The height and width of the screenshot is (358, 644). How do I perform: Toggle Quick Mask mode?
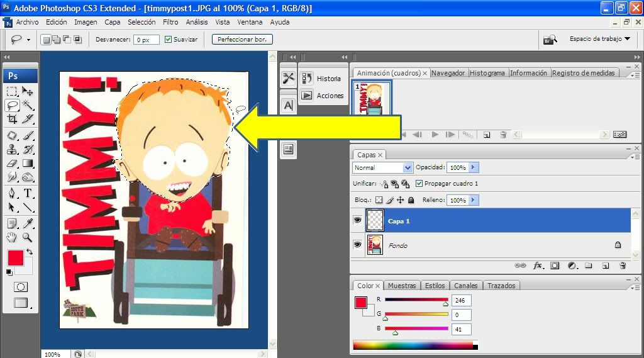[x=21, y=287]
